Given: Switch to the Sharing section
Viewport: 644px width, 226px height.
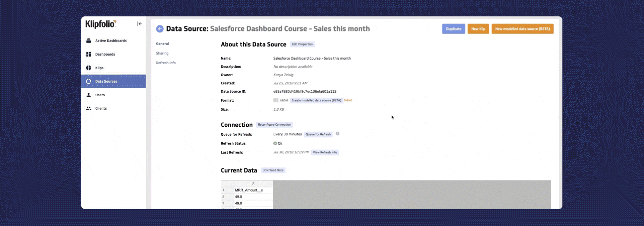Looking at the screenshot, I should [162, 53].
